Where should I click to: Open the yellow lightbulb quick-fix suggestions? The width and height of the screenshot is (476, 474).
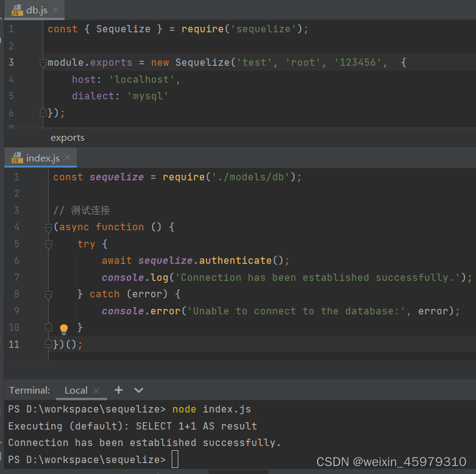(x=64, y=329)
